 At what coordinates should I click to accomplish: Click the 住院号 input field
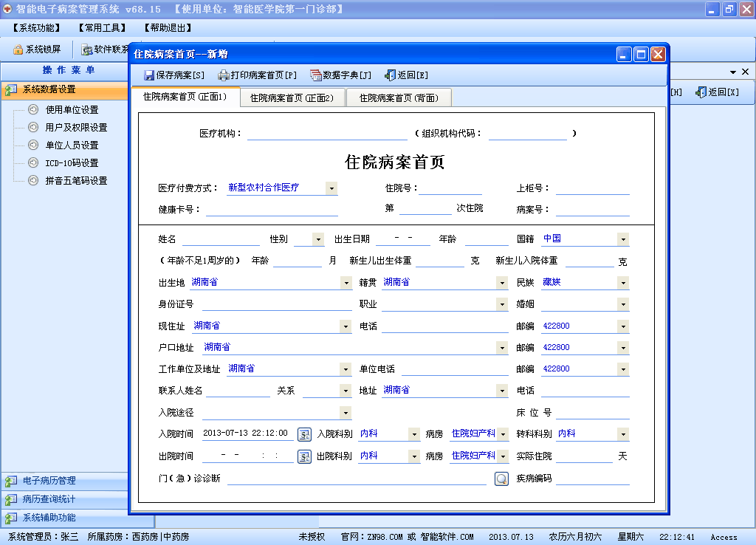pos(450,188)
